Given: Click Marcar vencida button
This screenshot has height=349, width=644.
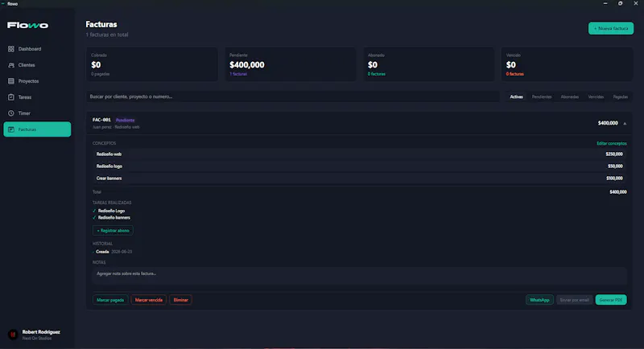Looking at the screenshot, I should click(x=149, y=300).
